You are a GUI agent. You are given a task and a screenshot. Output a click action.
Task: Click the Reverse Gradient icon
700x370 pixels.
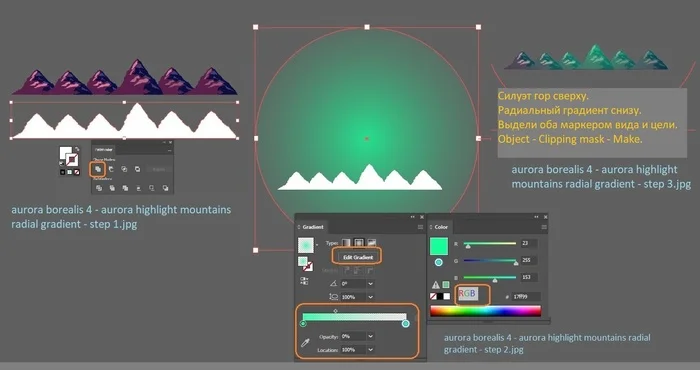coord(304,281)
